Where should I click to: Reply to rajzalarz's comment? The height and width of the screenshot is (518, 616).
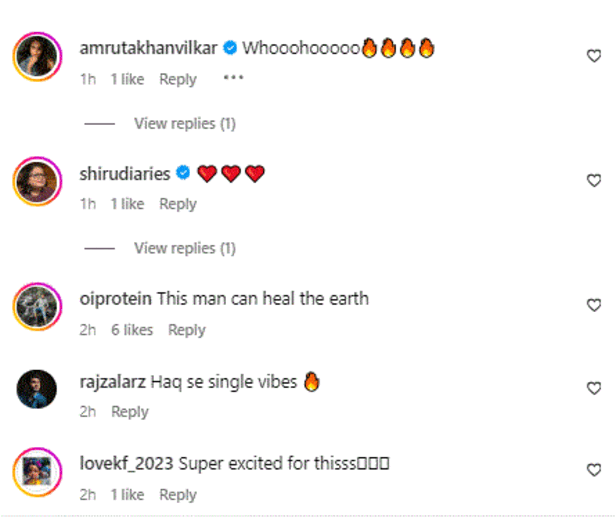click(130, 412)
